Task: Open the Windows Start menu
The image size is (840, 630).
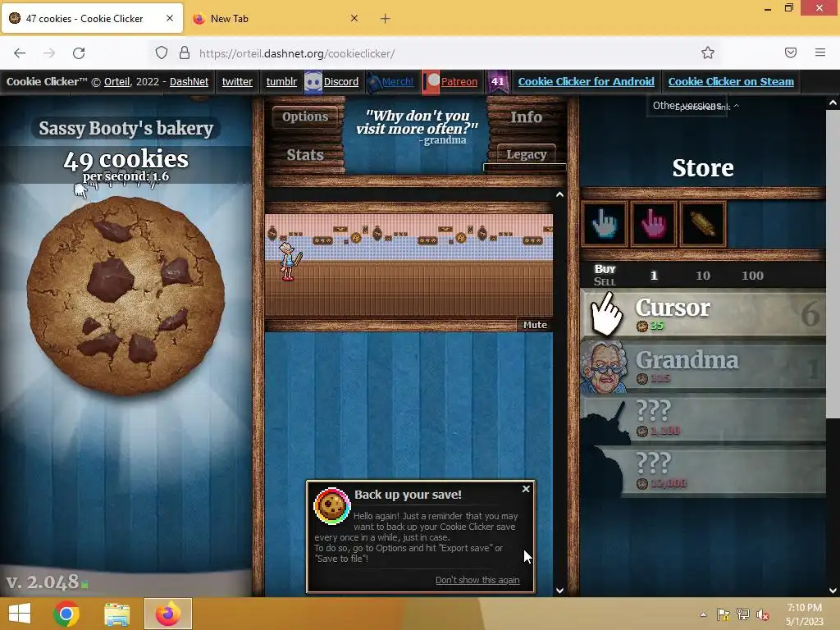Action: pyautogui.click(x=20, y=614)
